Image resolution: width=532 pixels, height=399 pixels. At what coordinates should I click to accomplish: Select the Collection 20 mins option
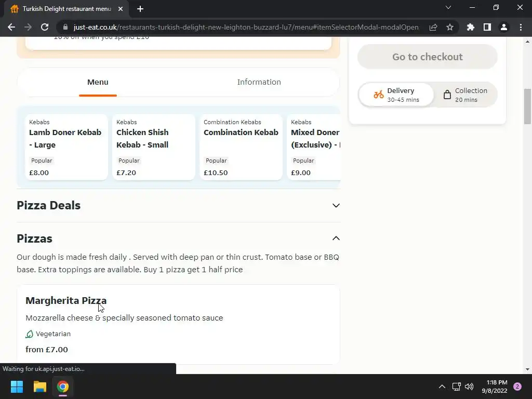point(465,95)
